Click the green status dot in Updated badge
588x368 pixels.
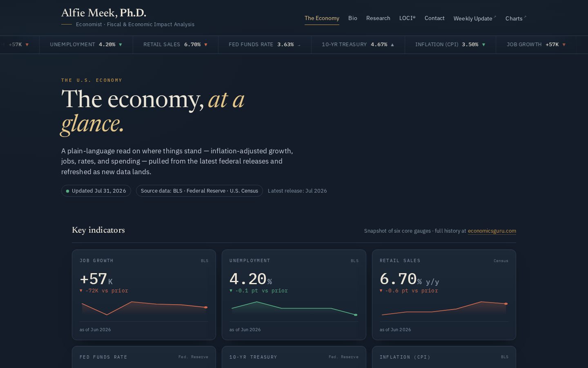67,191
